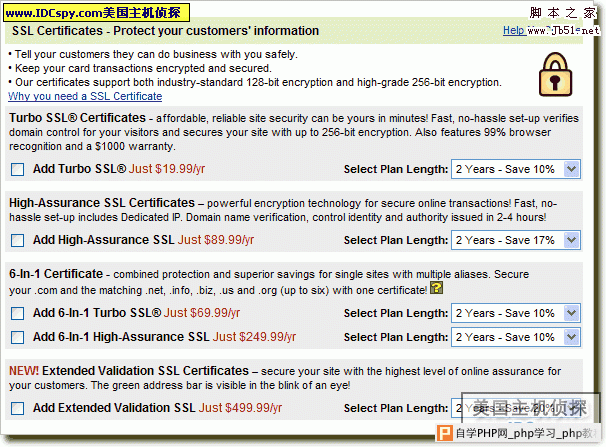This screenshot has height=447, width=606.
Task: Click the orange PHP site logo icon
Action: pos(440,434)
